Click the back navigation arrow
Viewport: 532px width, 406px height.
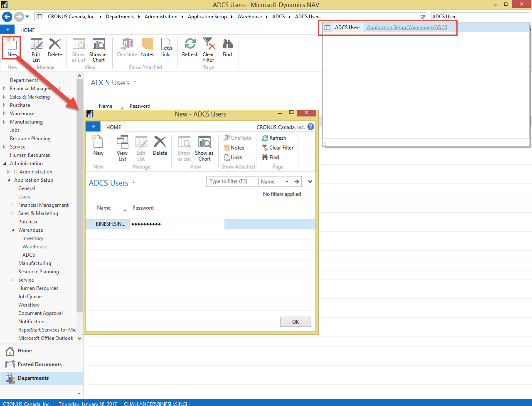pos(7,17)
